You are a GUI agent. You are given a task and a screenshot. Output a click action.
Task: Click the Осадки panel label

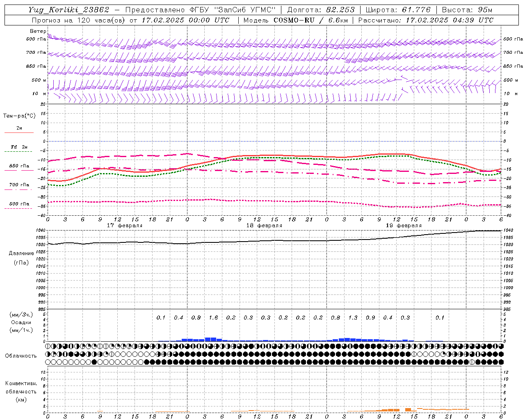(x=21, y=322)
